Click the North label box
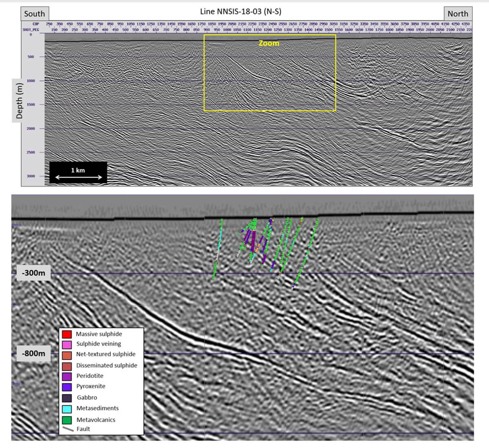489x448 pixels. [458, 13]
